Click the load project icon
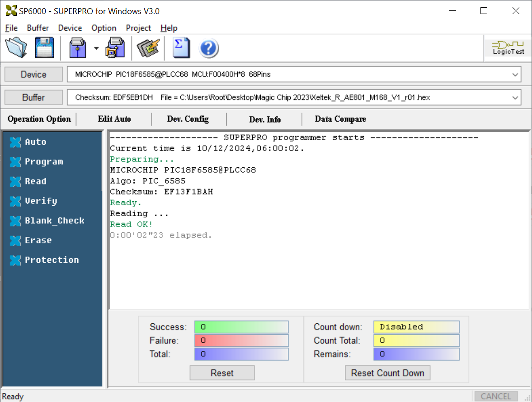This screenshot has height=402, width=532. [x=78, y=47]
